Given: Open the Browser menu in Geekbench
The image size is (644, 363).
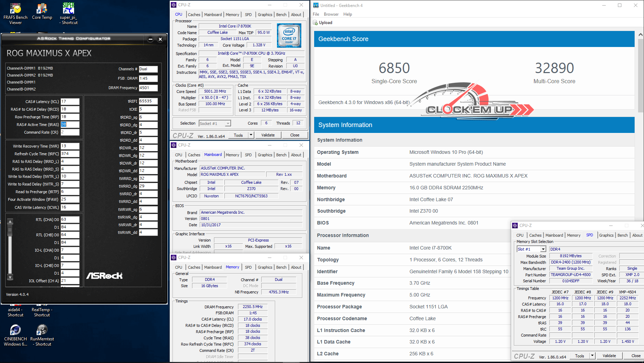Looking at the screenshot, I should point(331,14).
